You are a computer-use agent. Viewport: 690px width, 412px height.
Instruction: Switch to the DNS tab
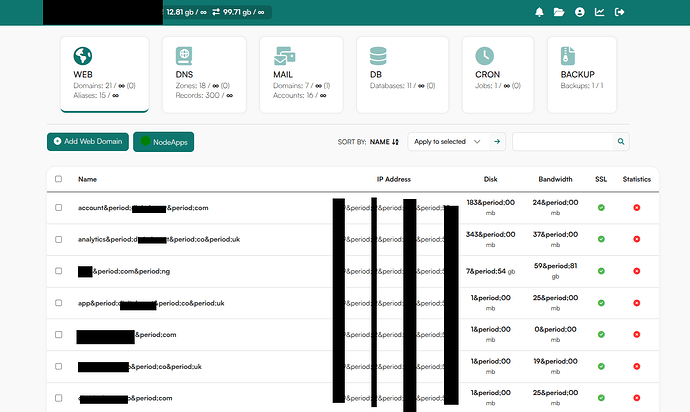click(x=204, y=74)
